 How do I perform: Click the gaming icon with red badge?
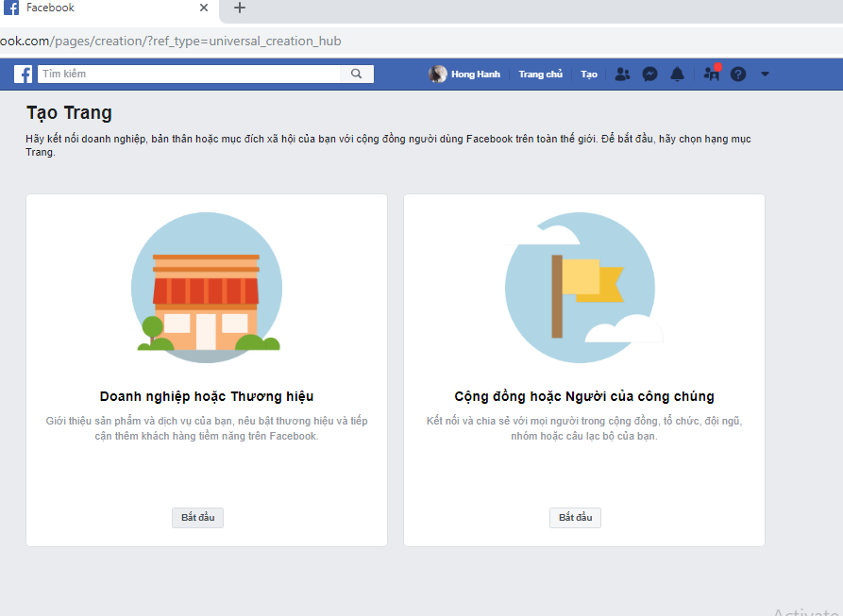click(710, 74)
